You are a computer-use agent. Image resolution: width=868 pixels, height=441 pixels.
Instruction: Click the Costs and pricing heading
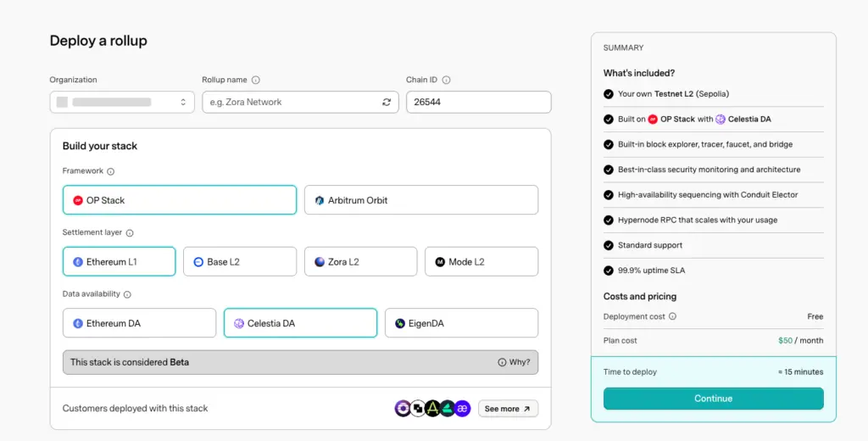tap(640, 296)
